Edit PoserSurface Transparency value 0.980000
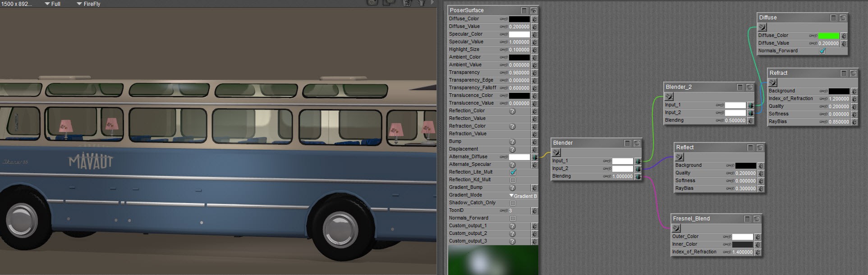 tap(519, 73)
